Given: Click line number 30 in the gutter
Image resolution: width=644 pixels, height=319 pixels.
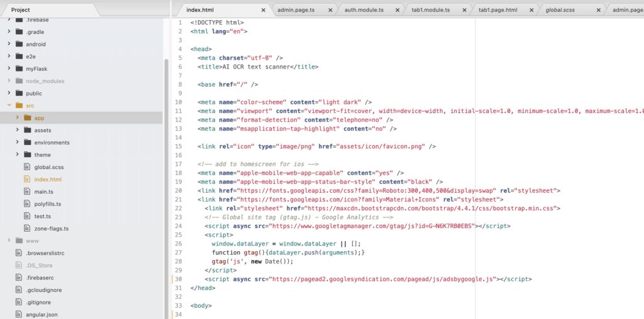Looking at the screenshot, I should [178, 279].
